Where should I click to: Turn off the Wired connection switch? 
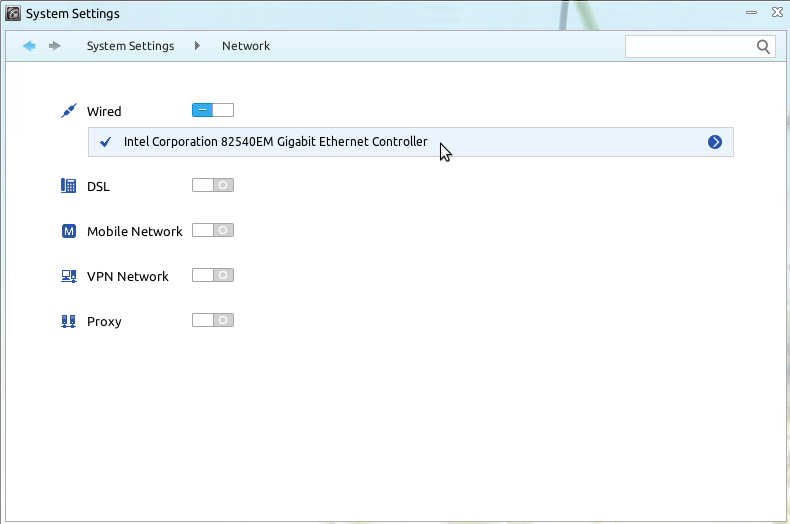(x=212, y=110)
